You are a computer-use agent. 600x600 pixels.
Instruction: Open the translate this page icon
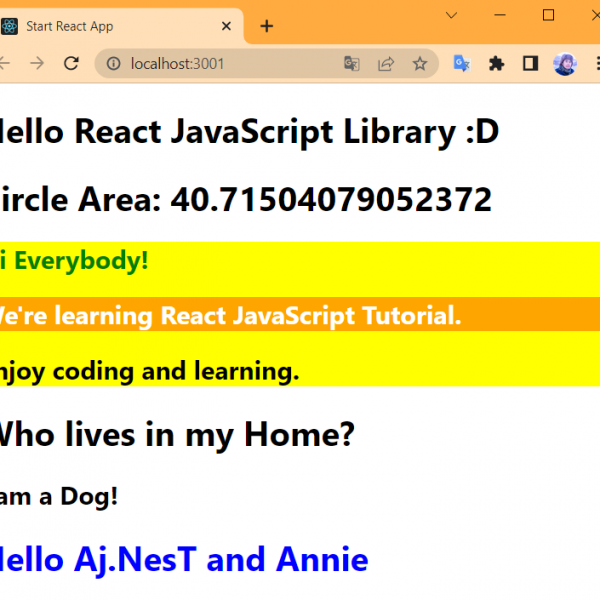pyautogui.click(x=352, y=64)
